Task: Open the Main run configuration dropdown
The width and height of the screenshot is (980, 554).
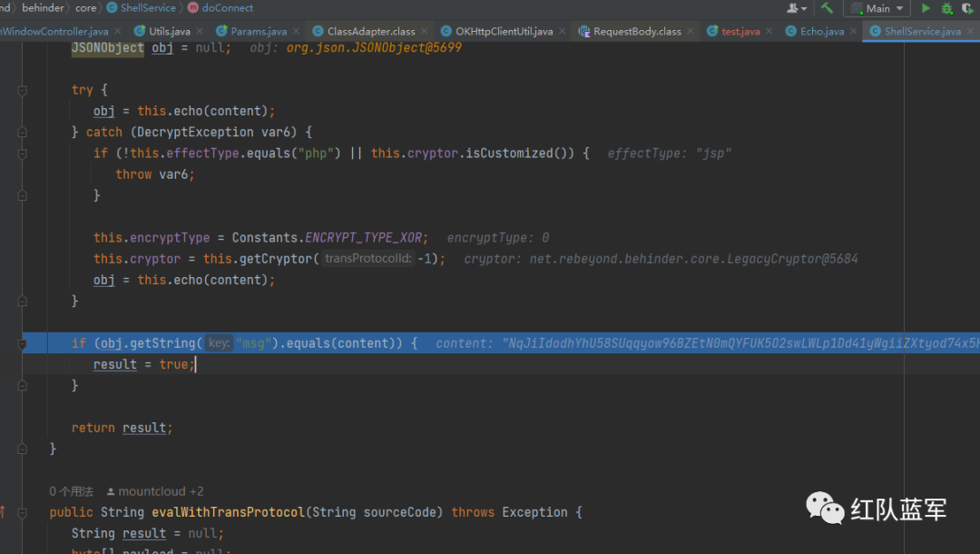Action: click(x=877, y=8)
